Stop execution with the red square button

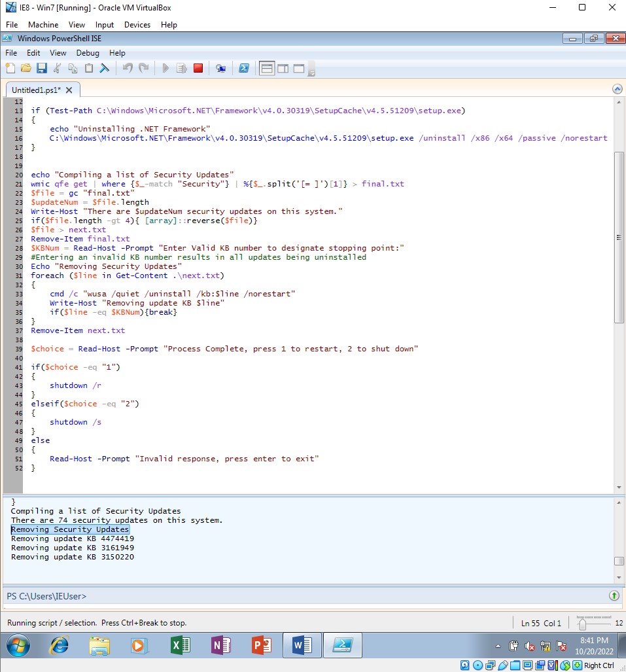point(198,68)
